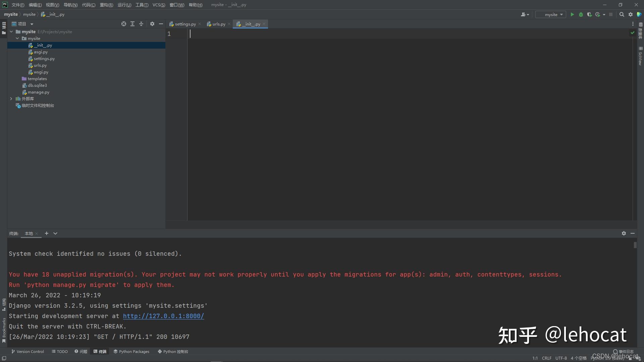Open terminal panel settings gear
This screenshot has height=362, width=644.
624,233
